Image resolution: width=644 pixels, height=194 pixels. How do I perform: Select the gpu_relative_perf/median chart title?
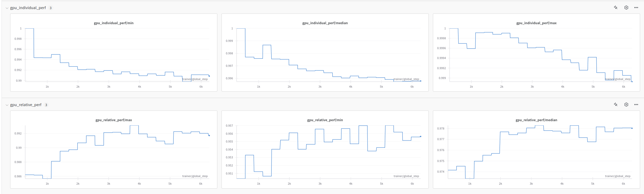coord(536,120)
